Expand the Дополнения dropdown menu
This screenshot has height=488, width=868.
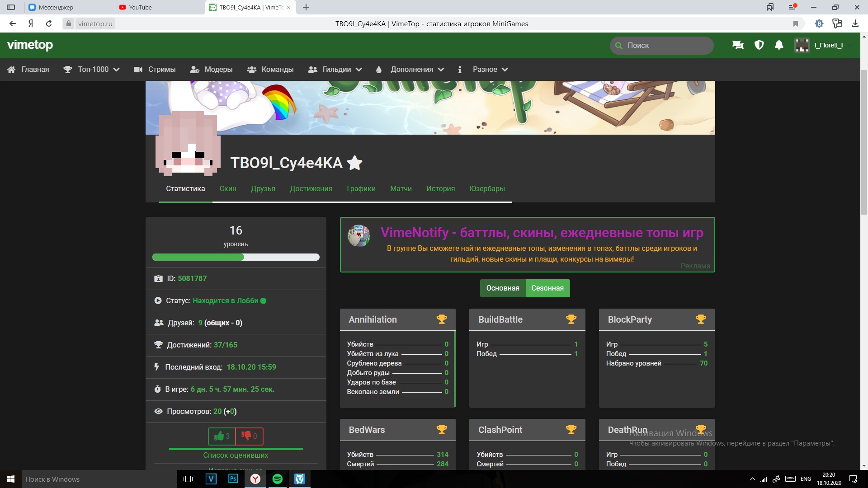pyautogui.click(x=410, y=69)
